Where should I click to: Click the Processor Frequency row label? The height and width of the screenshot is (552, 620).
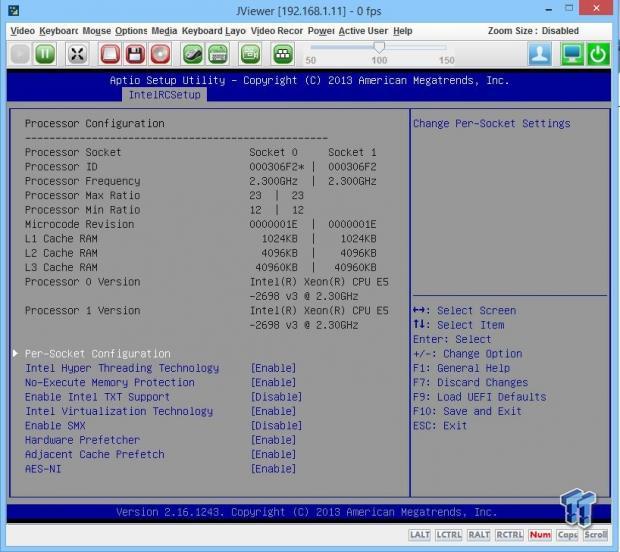pos(82,181)
